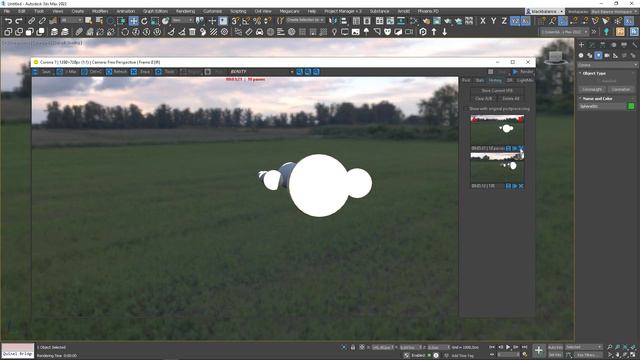Click the Clear A/B button
The height and width of the screenshot is (360, 640).
tap(483, 99)
